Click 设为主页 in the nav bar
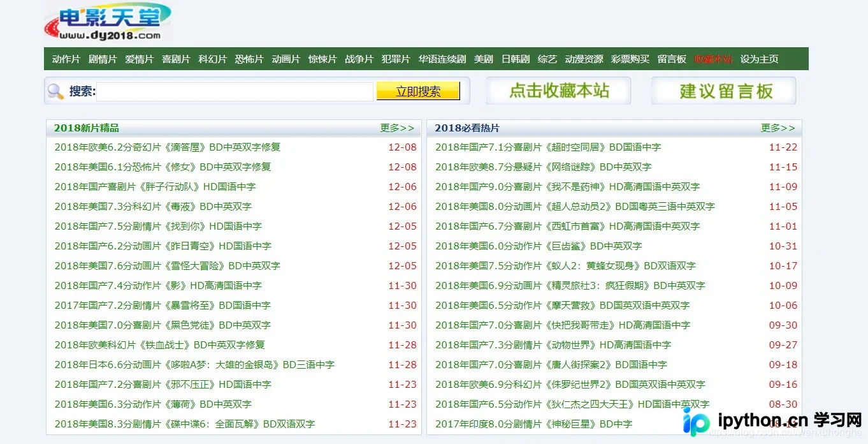 [x=759, y=59]
